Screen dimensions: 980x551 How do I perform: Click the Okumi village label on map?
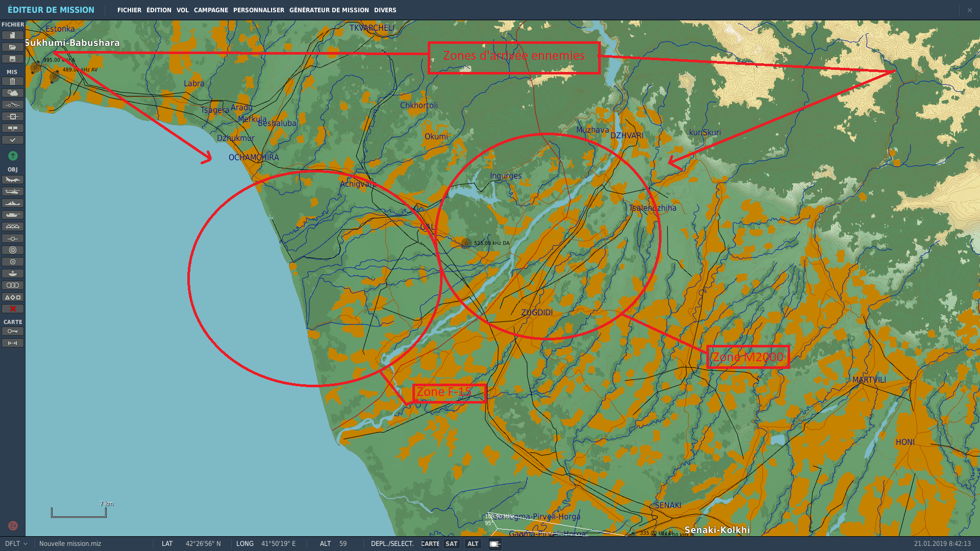[x=436, y=137]
